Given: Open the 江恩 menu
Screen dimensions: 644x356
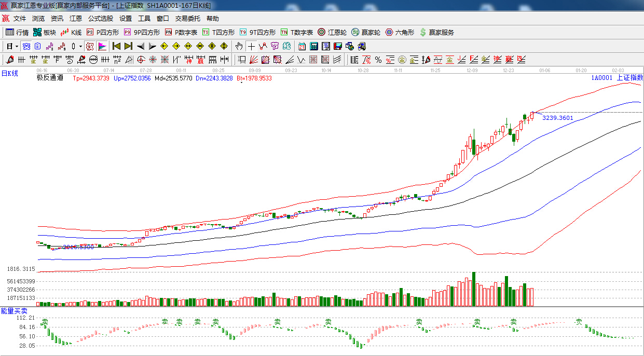Looking at the screenshot, I should [76, 19].
